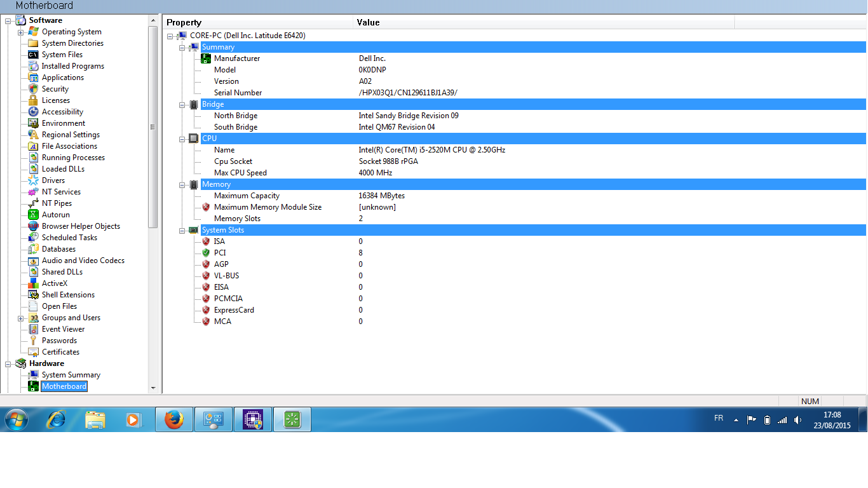Screen dimensions: 868x488
Task: Collapse the CORE-PC root node
Action: tap(170, 36)
